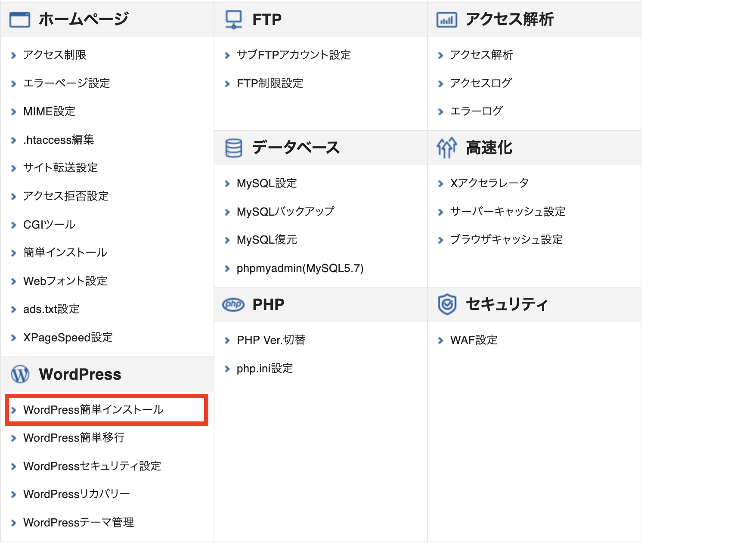
Task: Open CGIツール
Action: [x=50, y=225]
